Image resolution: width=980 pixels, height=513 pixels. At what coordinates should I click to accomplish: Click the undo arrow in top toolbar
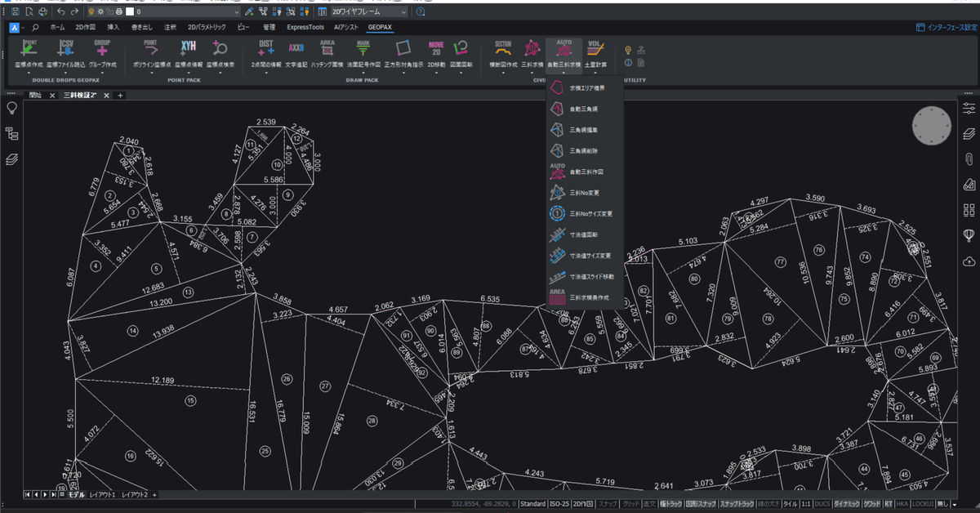(61, 12)
